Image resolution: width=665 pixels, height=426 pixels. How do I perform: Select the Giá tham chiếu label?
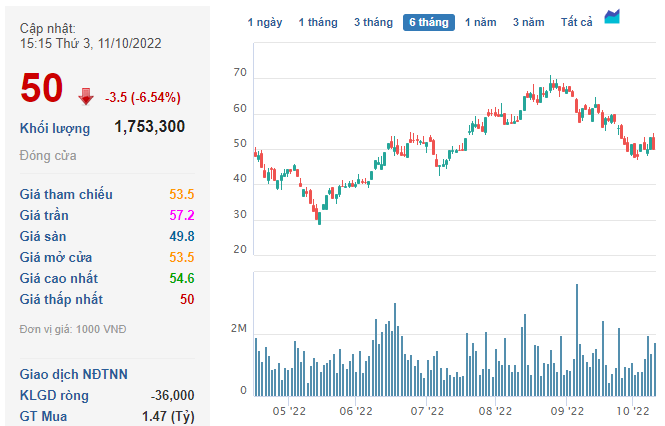[x=66, y=194]
